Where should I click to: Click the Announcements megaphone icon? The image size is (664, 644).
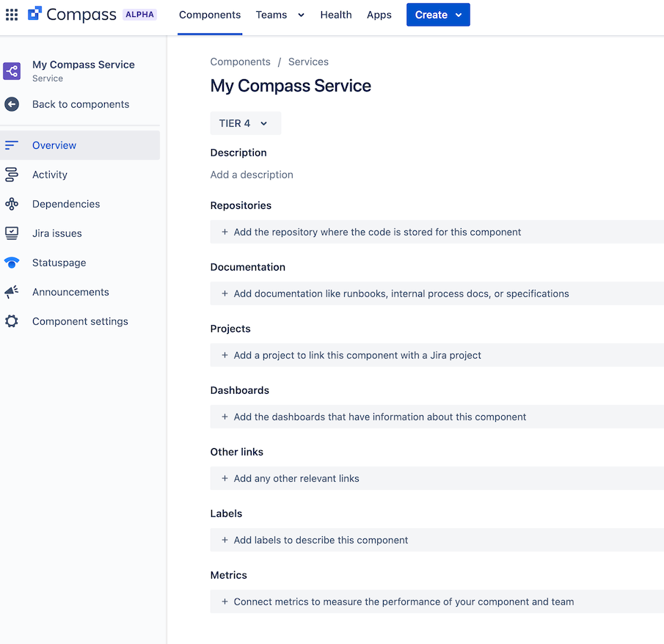12,292
